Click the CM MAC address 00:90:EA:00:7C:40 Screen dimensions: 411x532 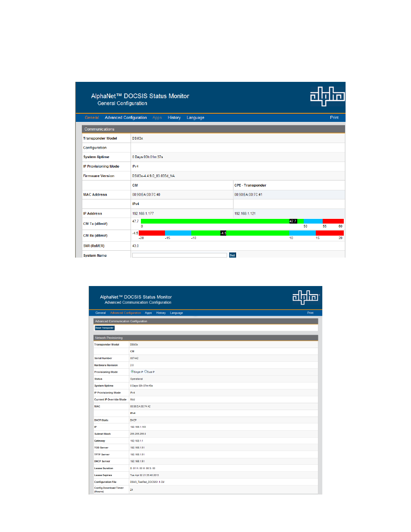(x=146, y=195)
